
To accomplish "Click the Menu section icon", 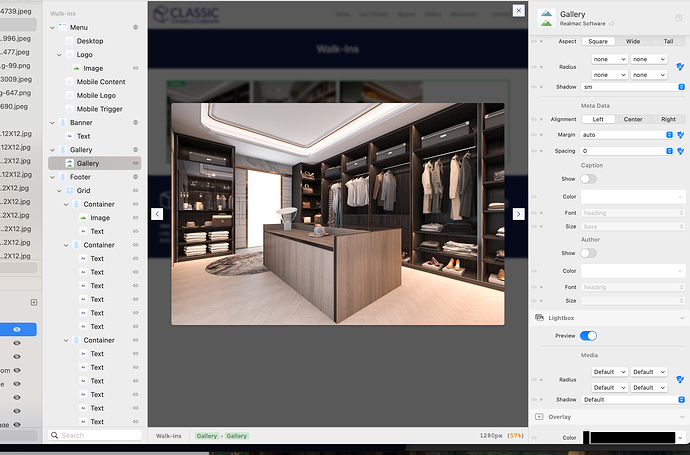I will click(62, 27).
